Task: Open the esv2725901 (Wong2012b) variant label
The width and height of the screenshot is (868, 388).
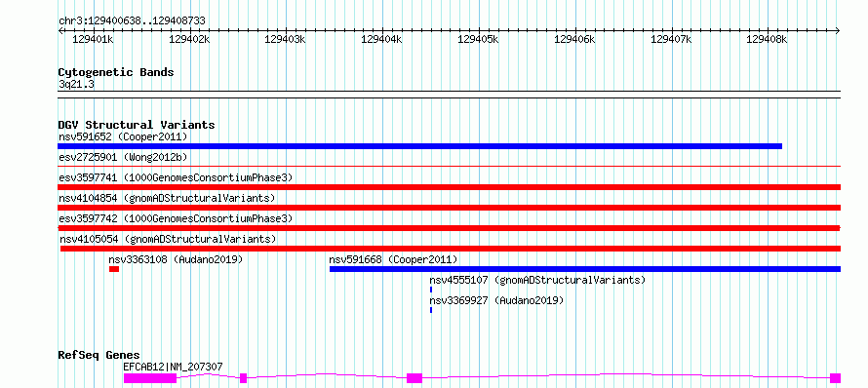Action: (x=123, y=157)
